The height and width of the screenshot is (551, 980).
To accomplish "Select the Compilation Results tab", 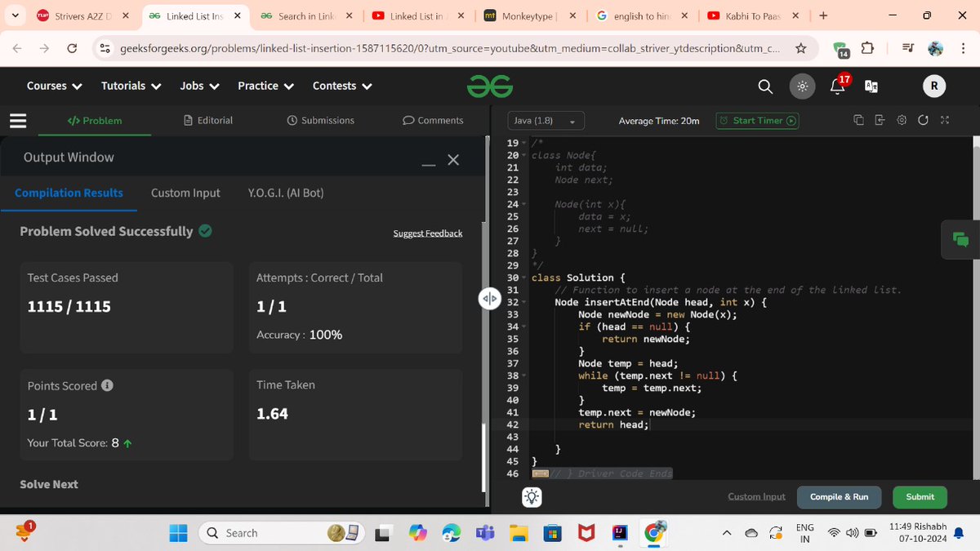I will [x=69, y=193].
